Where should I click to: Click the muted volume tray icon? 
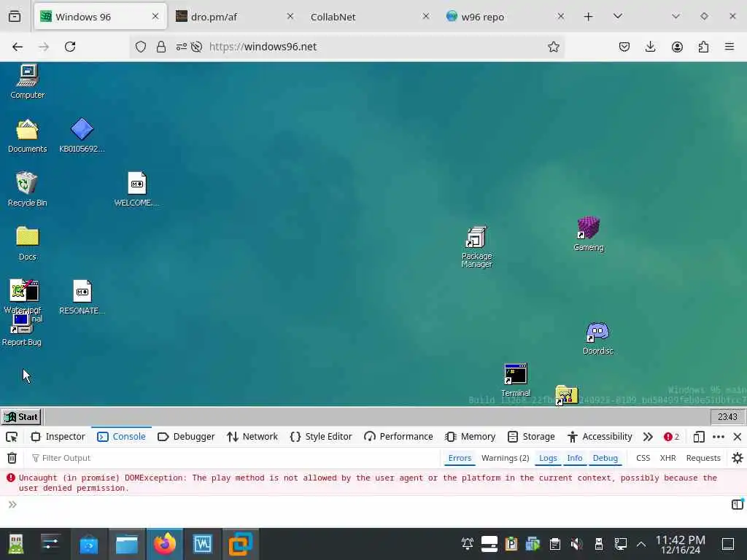(576, 544)
